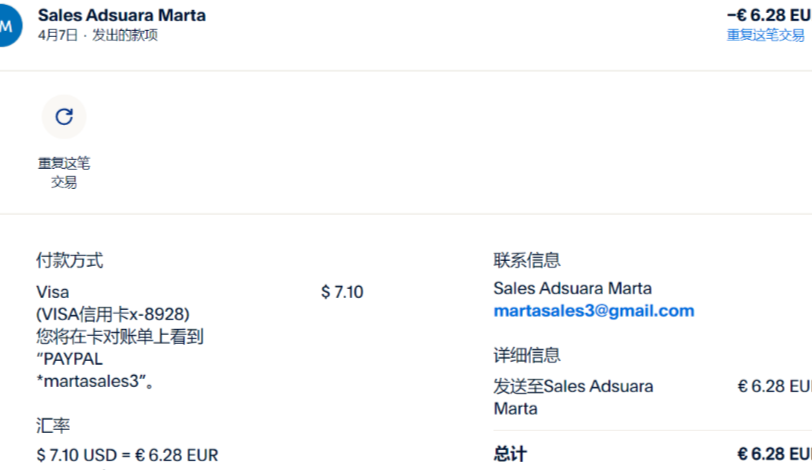Click the VISA信用卡x-8928 card text
Image resolution: width=812 pixels, height=470 pixels.
(113, 314)
